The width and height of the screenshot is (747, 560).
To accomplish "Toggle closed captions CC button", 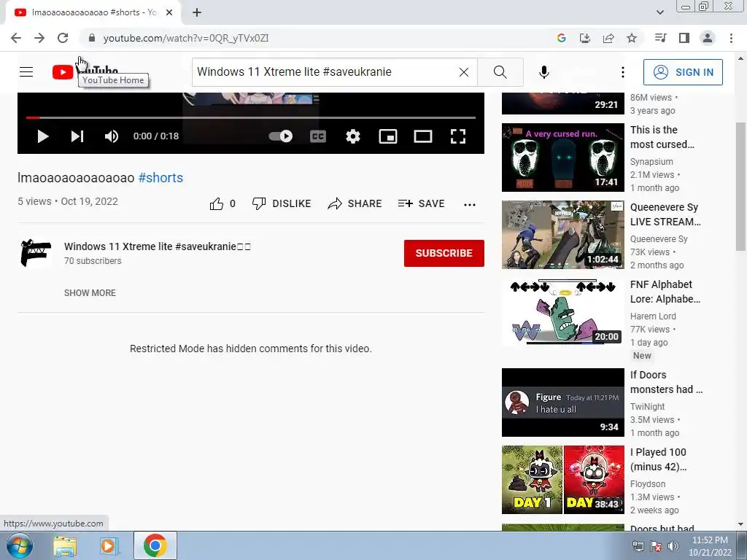I will [x=318, y=136].
